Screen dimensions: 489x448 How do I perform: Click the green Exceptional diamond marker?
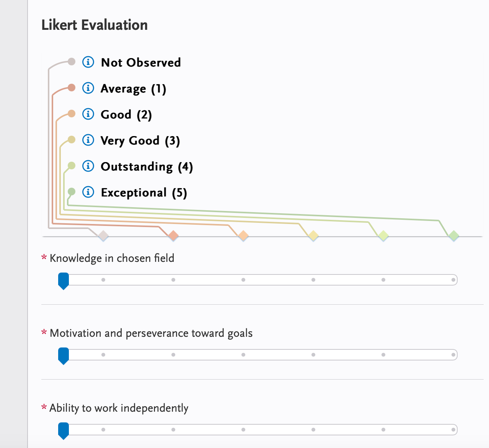(453, 236)
